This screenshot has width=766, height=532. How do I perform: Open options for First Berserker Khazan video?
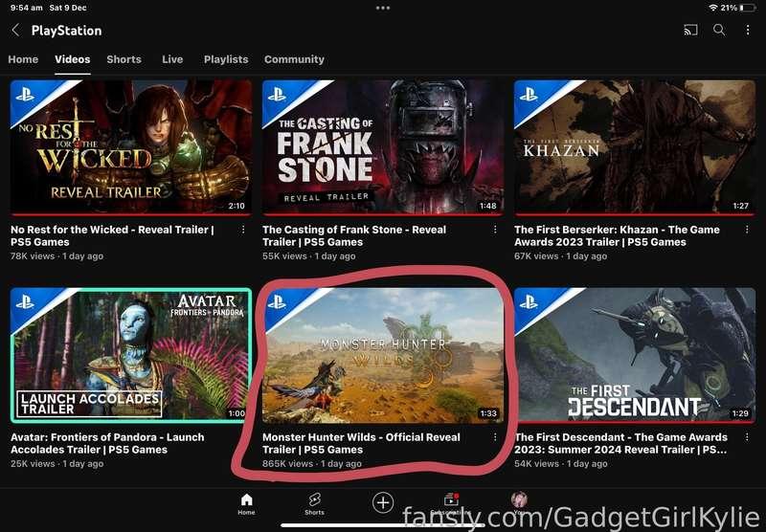[747, 230]
